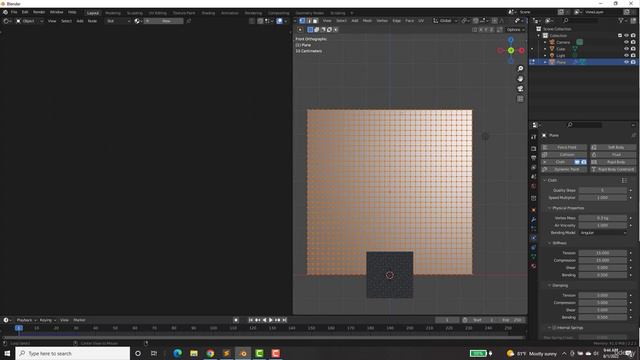Click the Fluid physics button

click(x=613, y=155)
